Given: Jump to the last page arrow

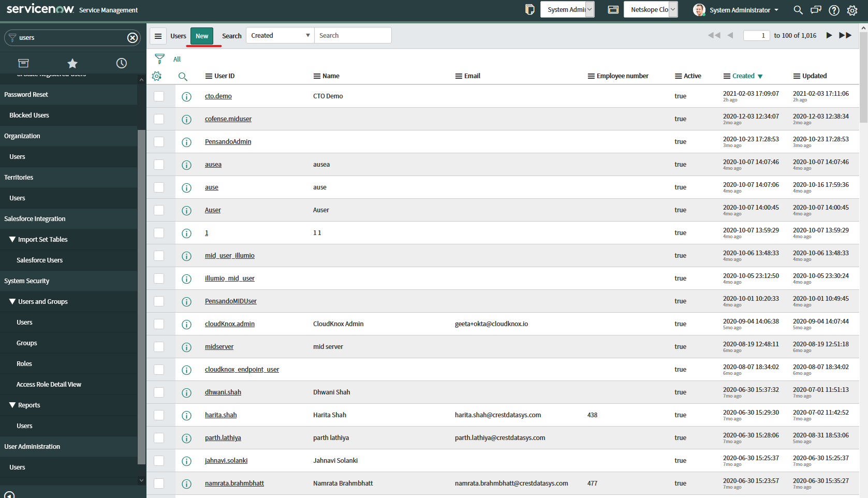Looking at the screenshot, I should pos(845,35).
